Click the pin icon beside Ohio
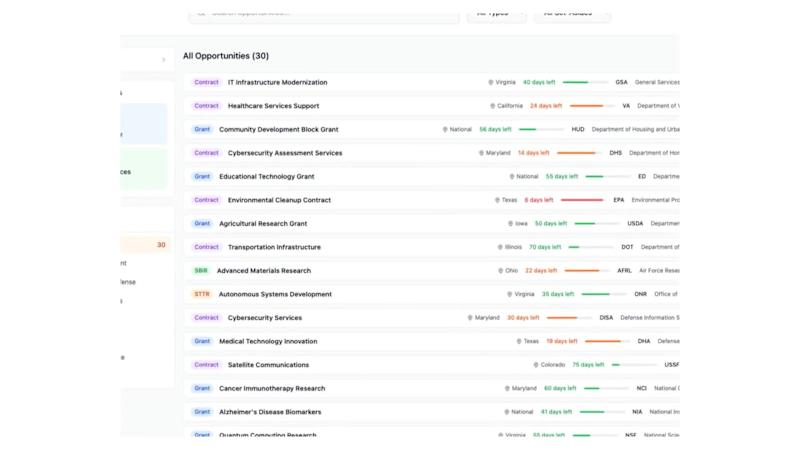 [501, 270]
